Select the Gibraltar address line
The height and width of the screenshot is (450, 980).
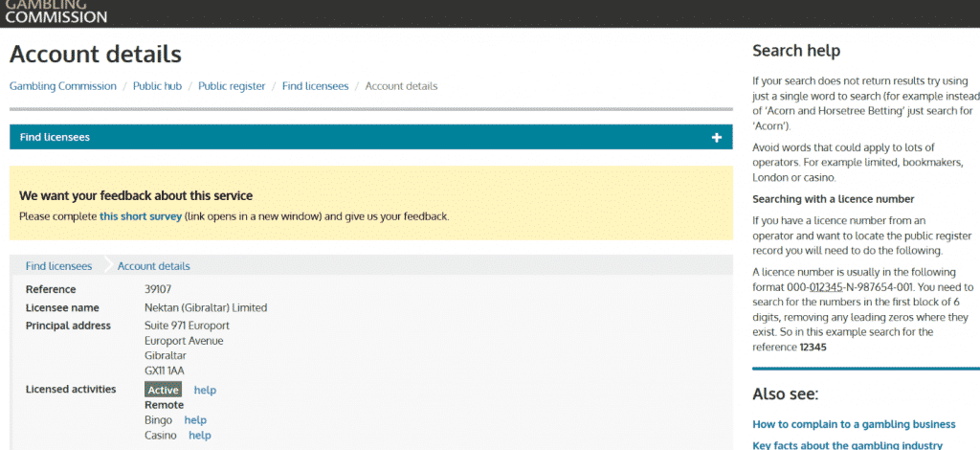coord(165,355)
